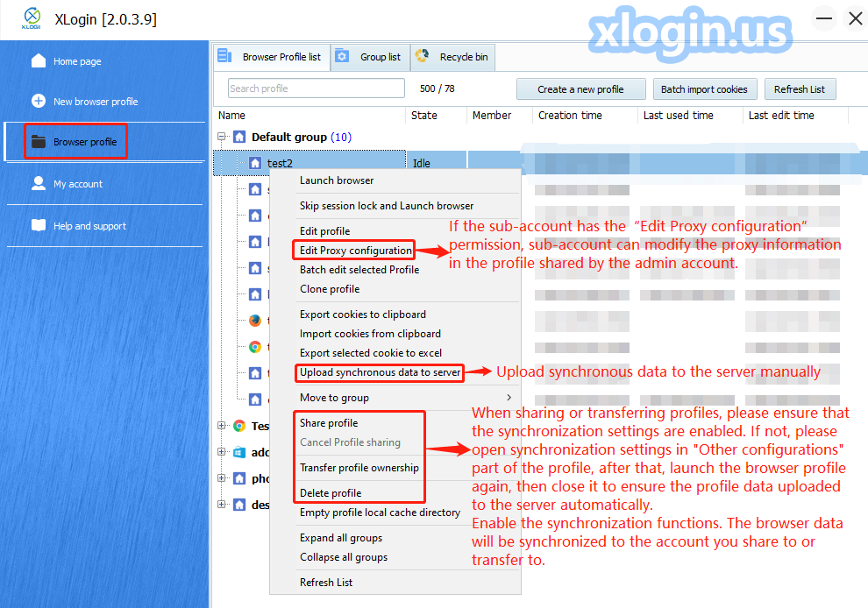
Task: Click the Last edit time column header
Action: [795, 115]
